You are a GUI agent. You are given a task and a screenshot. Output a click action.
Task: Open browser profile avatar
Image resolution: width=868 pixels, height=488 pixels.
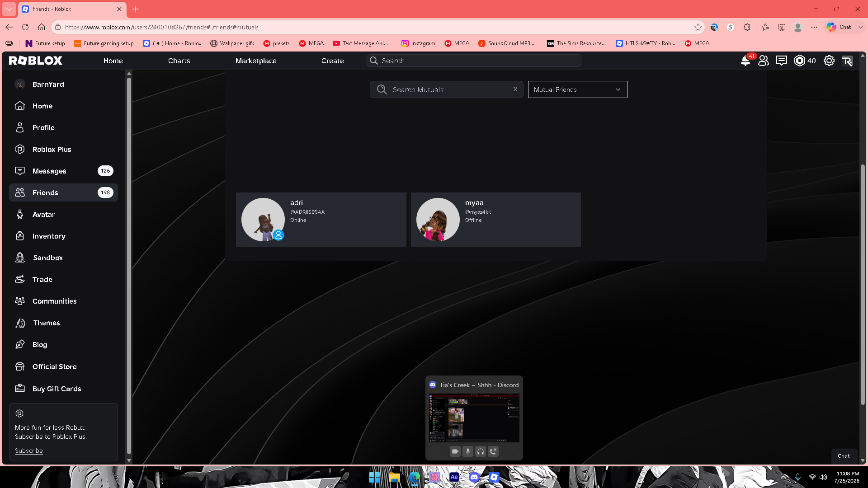click(x=798, y=27)
